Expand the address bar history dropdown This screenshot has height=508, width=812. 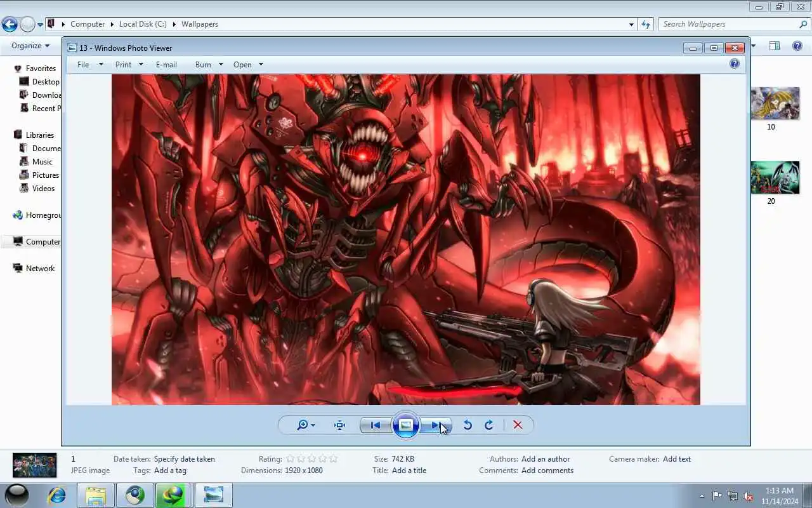click(x=631, y=24)
